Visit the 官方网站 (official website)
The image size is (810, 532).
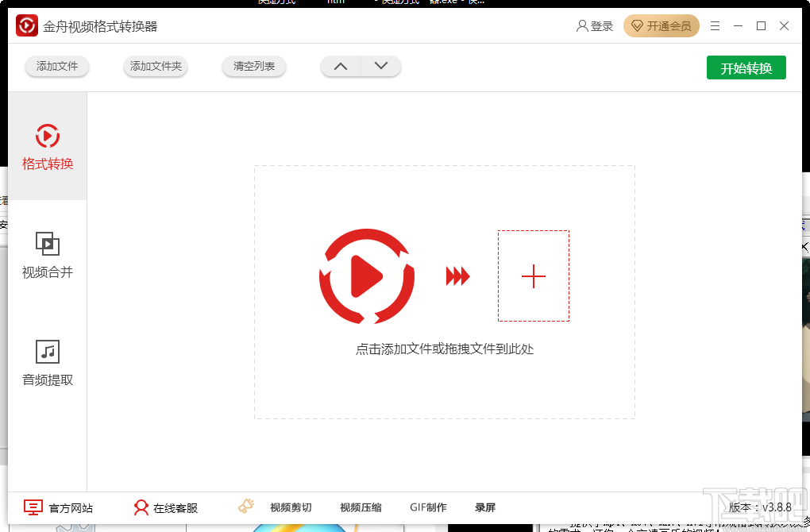click(60, 507)
